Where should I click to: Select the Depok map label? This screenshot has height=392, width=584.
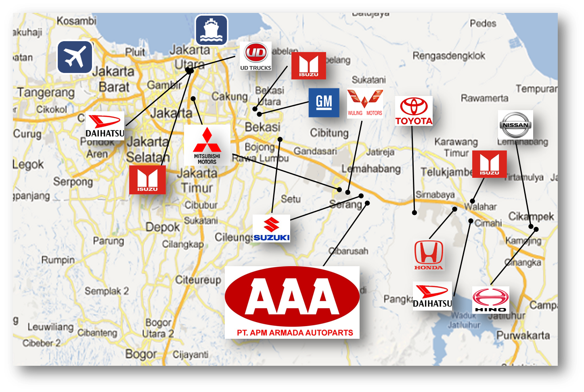(x=163, y=227)
